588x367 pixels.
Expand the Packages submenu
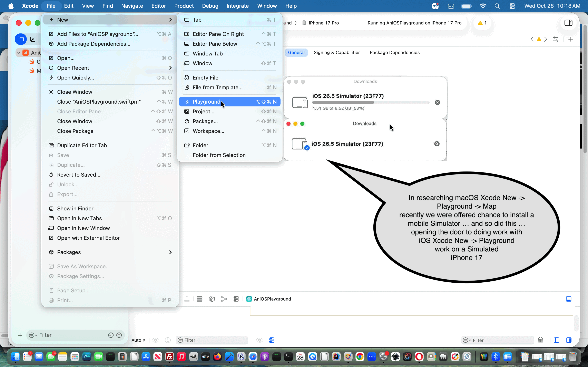coord(110,252)
